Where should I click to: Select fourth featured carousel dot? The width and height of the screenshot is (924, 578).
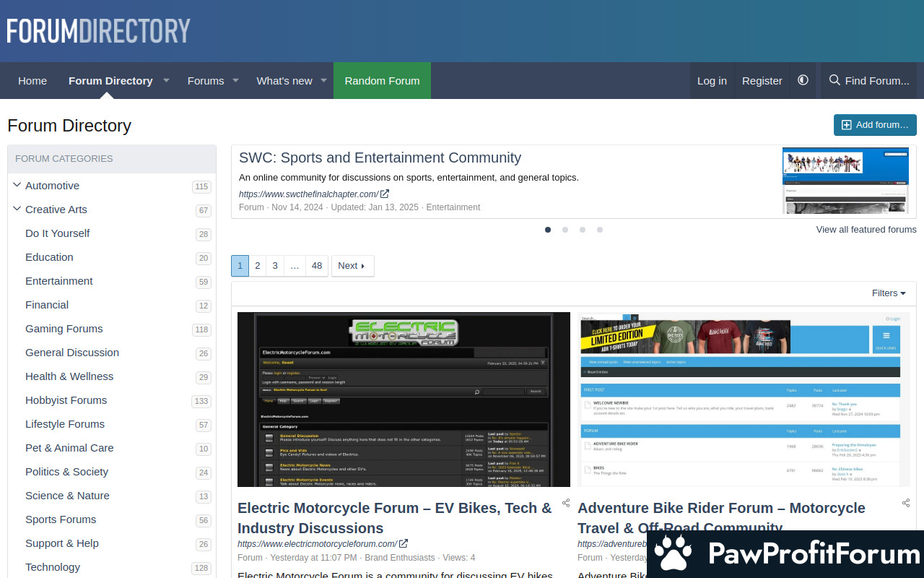600,230
